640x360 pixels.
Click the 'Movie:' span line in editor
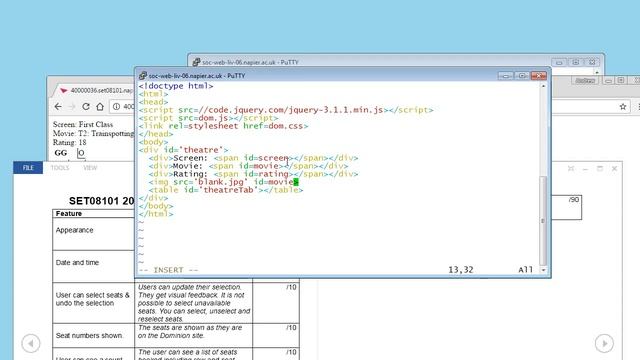point(248,166)
